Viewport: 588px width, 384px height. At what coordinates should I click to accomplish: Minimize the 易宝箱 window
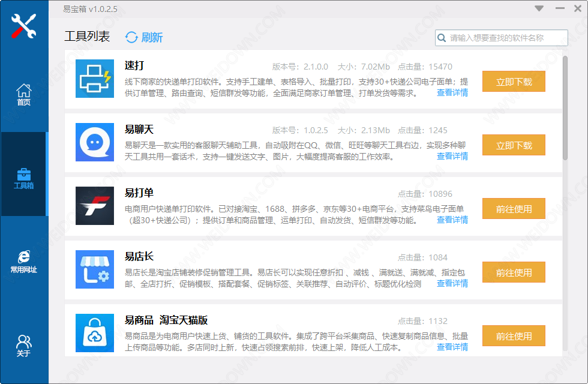click(x=560, y=8)
